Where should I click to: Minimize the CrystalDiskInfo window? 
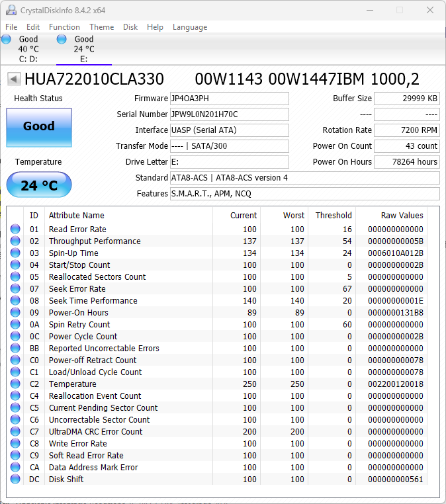(370, 11)
